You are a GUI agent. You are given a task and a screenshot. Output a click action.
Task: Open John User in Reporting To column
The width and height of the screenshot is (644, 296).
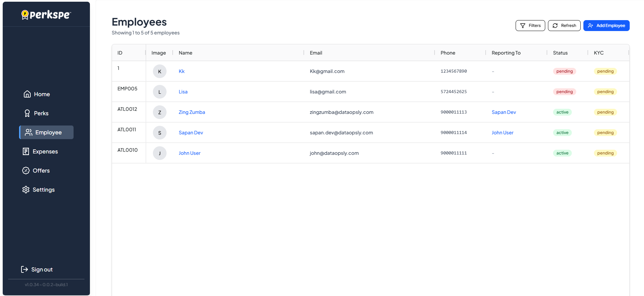(502, 133)
